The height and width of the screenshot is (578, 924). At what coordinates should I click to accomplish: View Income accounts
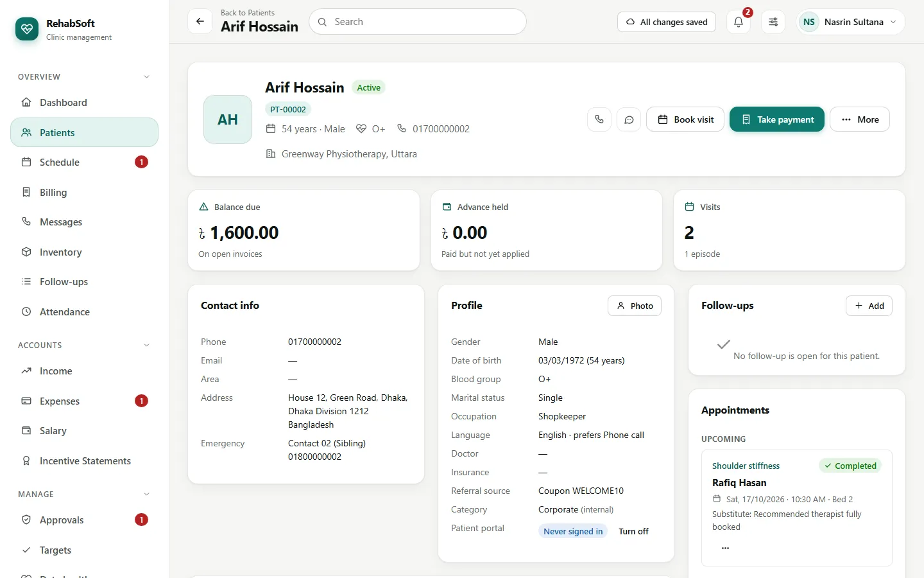(84, 371)
